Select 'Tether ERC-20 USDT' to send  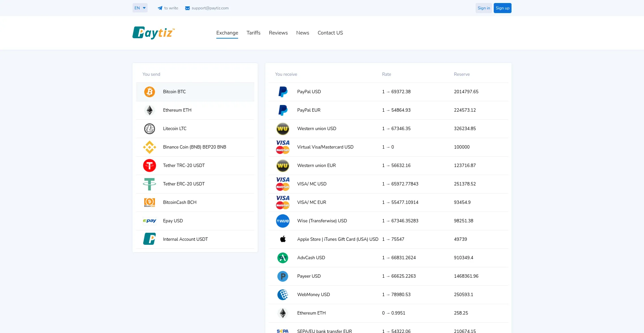pos(195,184)
